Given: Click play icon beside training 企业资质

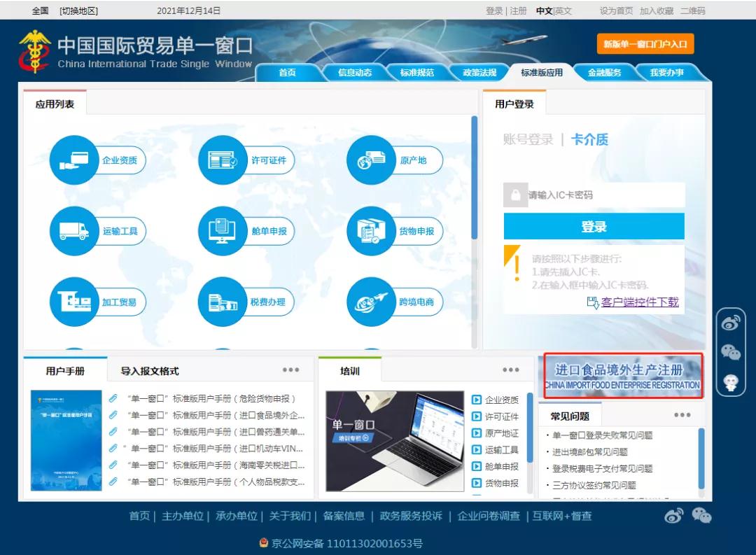Looking at the screenshot, I should tap(477, 400).
